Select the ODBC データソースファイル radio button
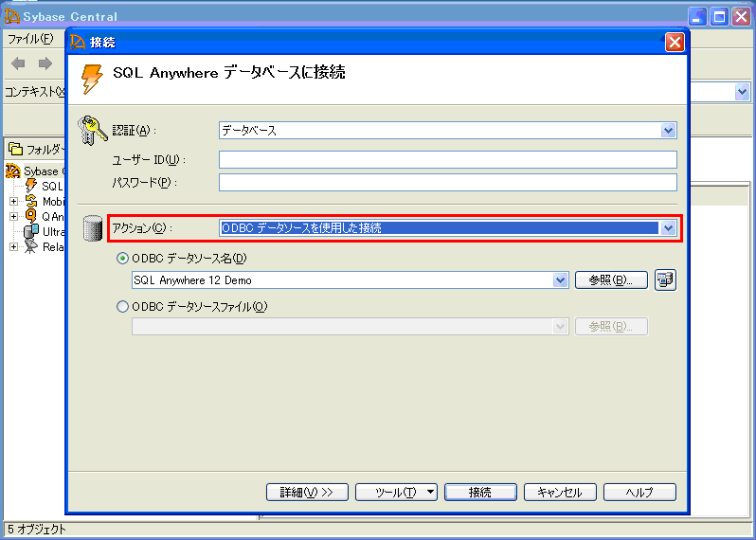Screen dimensions: 756x540 121,306
